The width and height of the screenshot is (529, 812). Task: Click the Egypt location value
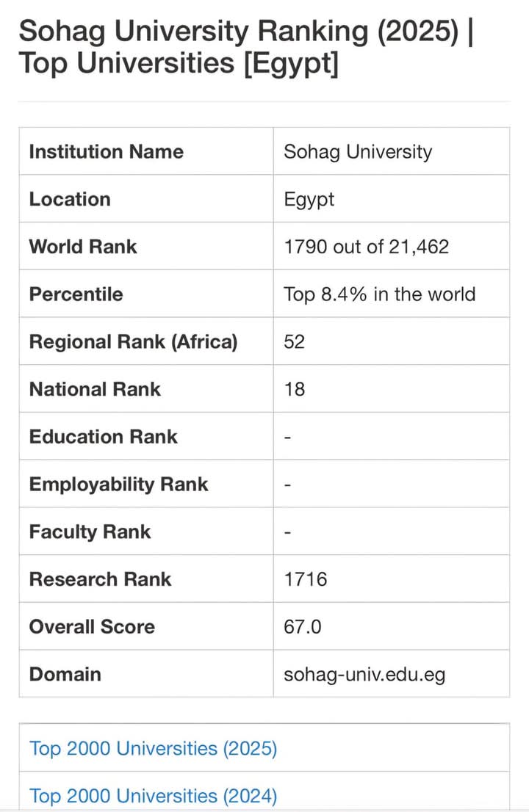(x=309, y=200)
